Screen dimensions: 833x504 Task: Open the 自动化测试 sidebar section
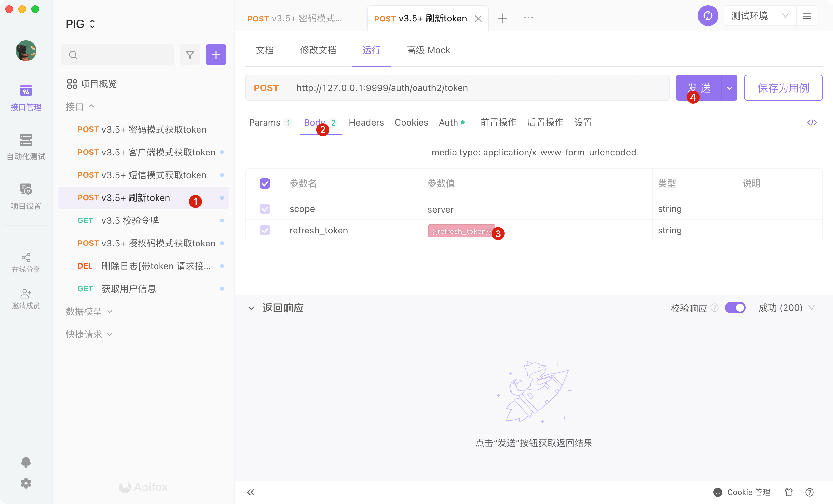click(26, 146)
